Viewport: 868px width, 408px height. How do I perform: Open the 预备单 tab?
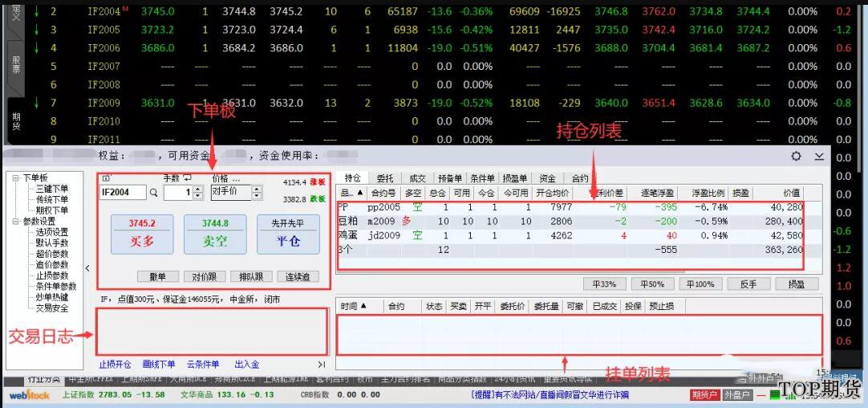pos(449,178)
